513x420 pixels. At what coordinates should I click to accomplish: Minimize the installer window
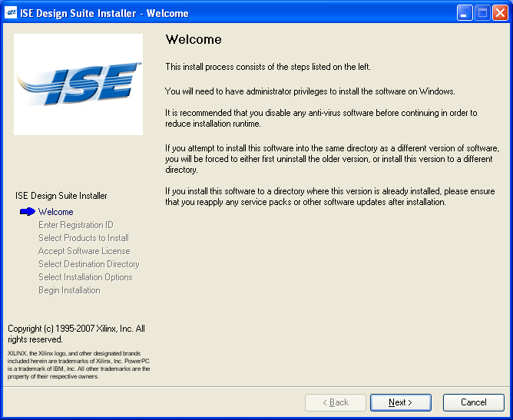465,13
